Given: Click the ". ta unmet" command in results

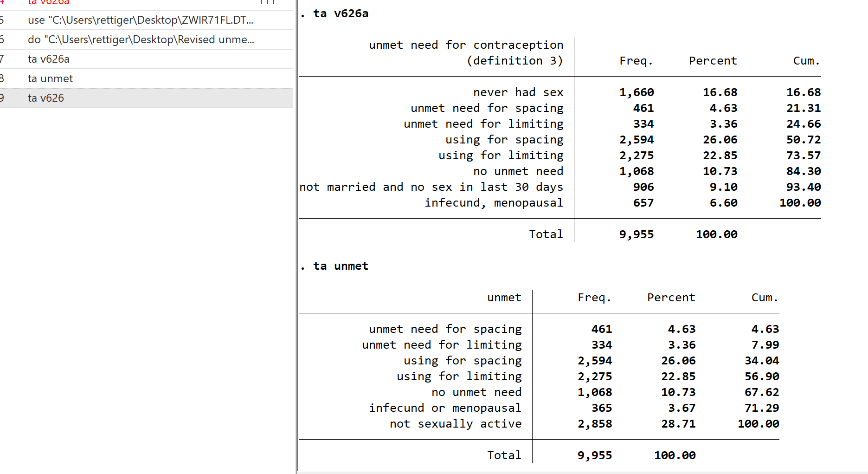Looking at the screenshot, I should pos(341,266).
